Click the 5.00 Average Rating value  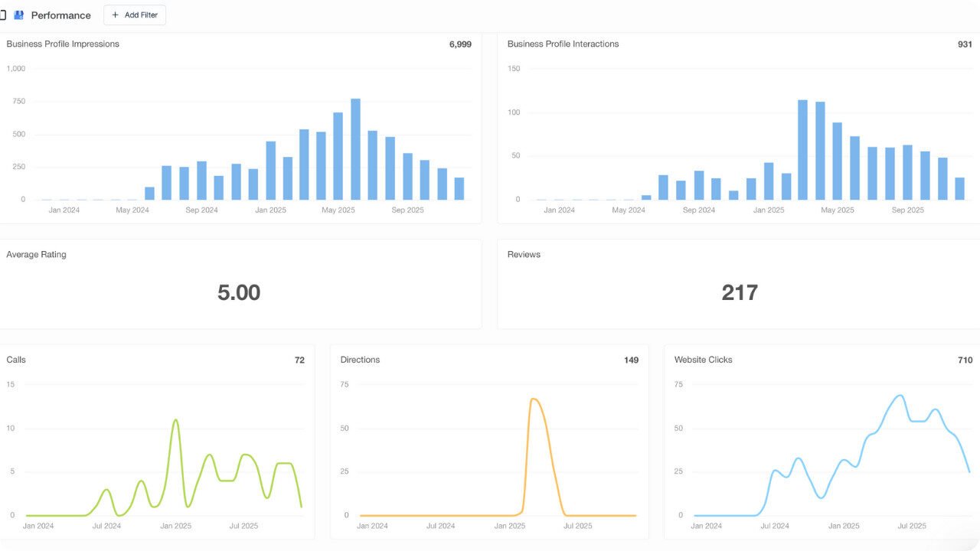coord(239,292)
